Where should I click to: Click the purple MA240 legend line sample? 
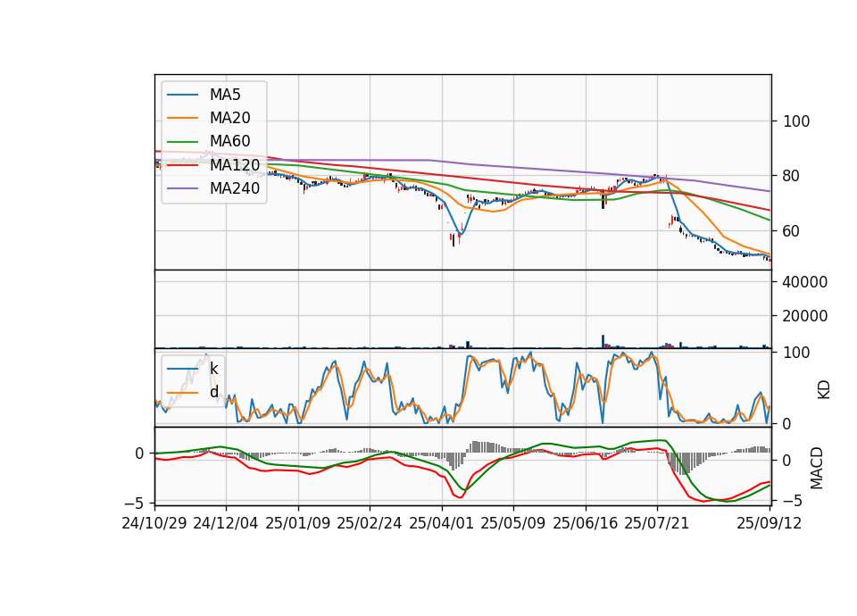point(182,188)
